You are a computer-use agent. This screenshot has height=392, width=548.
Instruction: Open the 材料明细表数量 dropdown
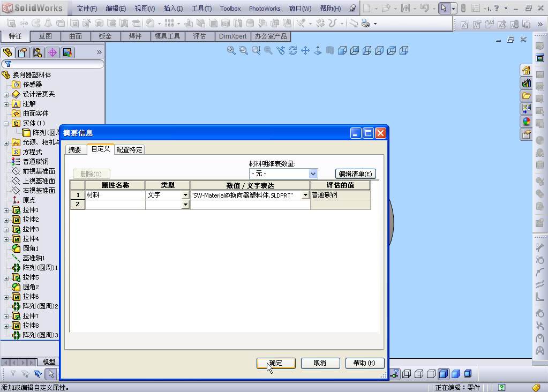(x=313, y=174)
